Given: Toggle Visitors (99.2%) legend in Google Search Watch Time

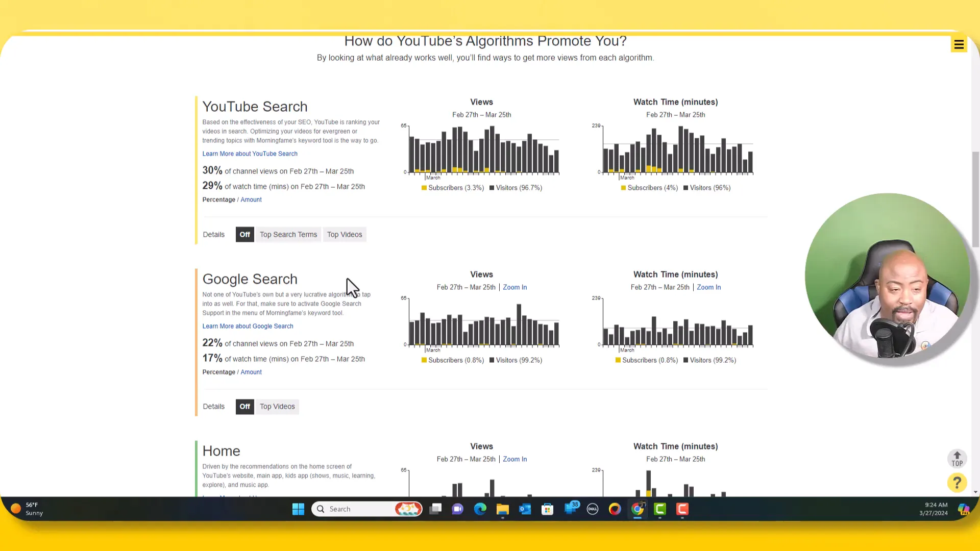Looking at the screenshot, I should pos(710,360).
